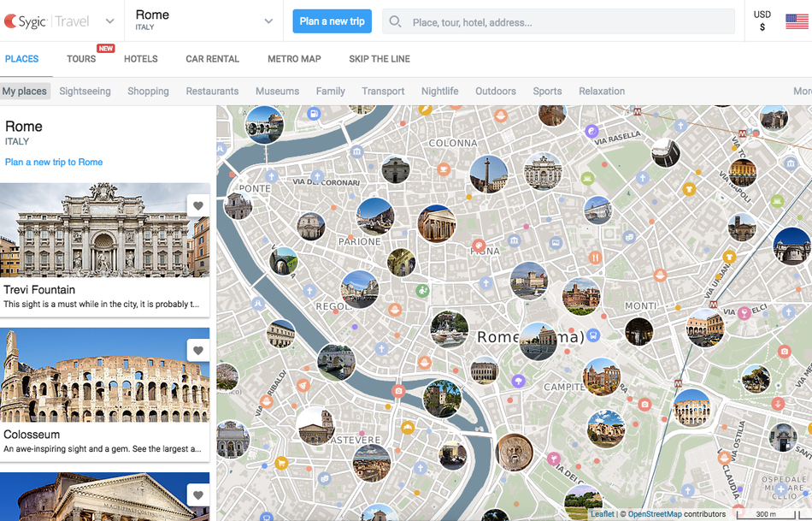Viewport: 812px width, 521px height.
Task: Open the Rome destination dropdown
Action: point(268,21)
